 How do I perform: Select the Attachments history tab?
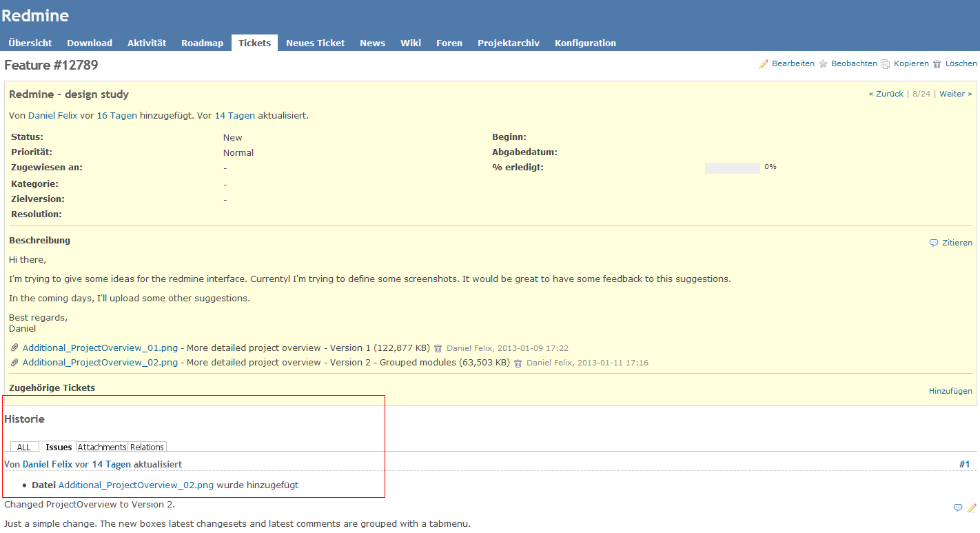pos(103,447)
